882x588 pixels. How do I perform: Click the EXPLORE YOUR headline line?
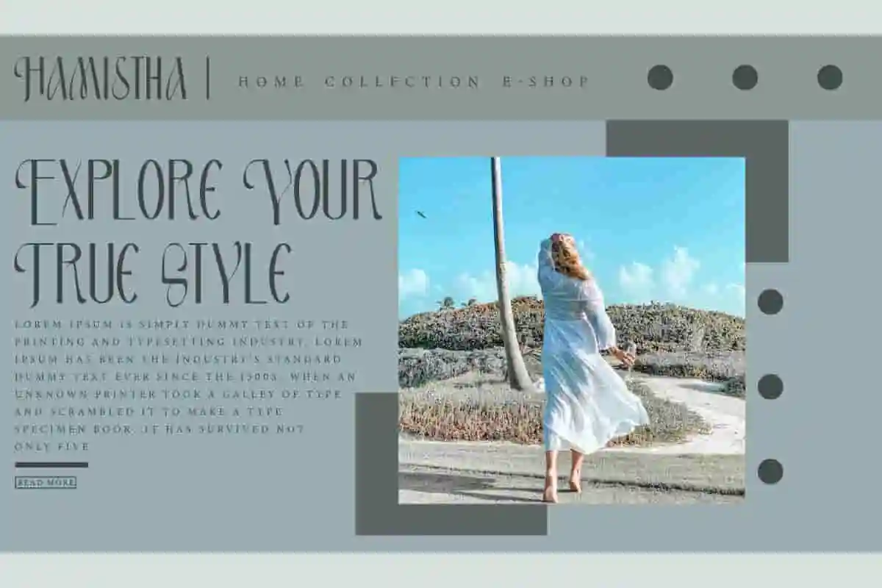point(198,191)
